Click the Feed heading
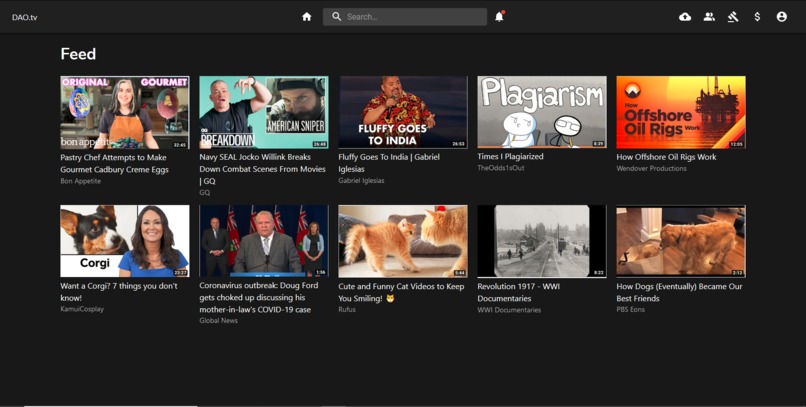The height and width of the screenshot is (407, 806). tap(78, 54)
